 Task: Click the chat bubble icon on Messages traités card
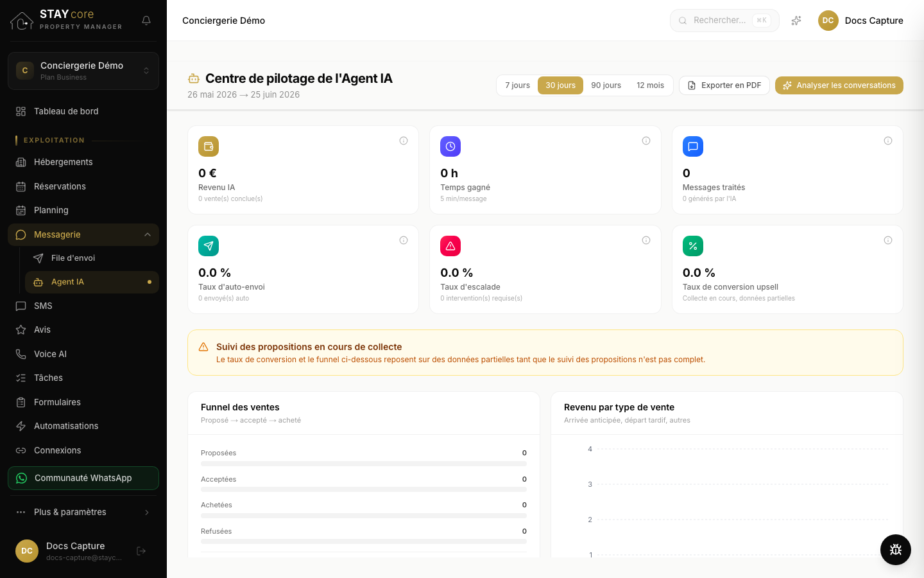pos(693,146)
